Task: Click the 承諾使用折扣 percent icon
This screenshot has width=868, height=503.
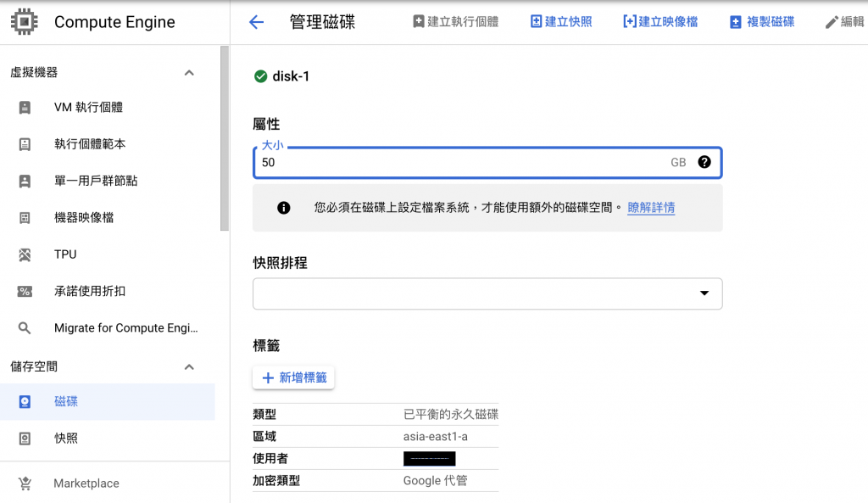Action: pos(25,292)
